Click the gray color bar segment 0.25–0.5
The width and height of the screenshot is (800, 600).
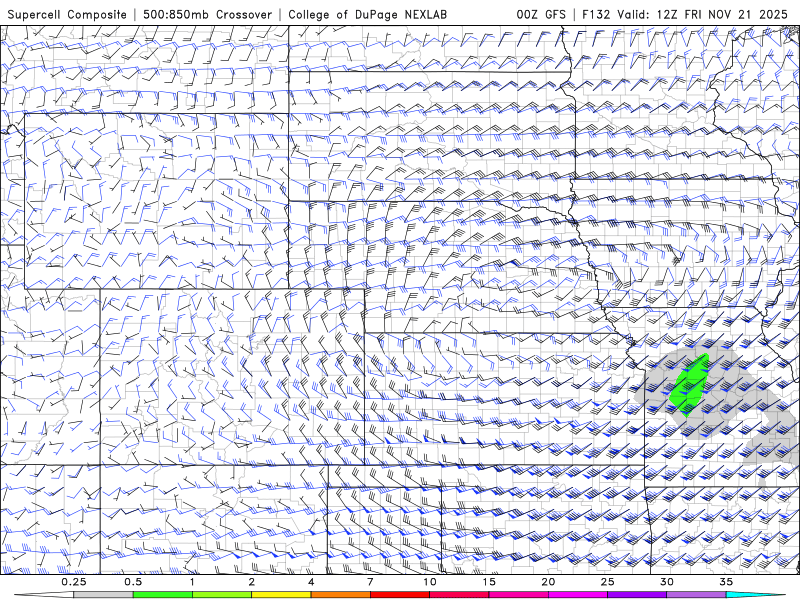[103, 595]
